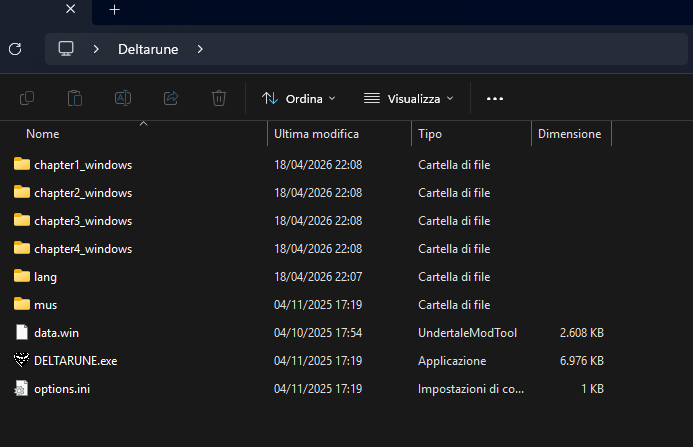Click the lang folder name

tap(46, 277)
